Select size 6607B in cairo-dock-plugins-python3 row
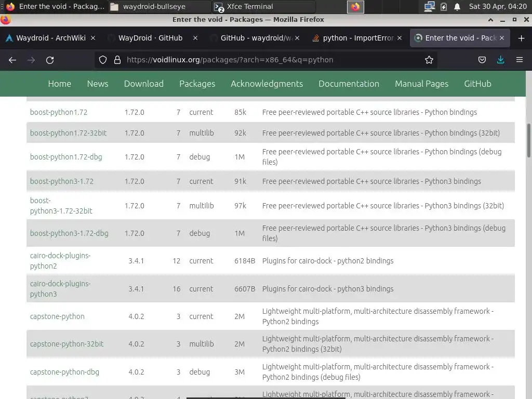 tap(245, 289)
